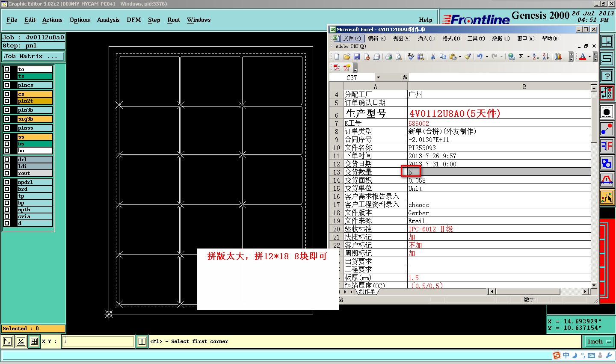Open the Undo history dropdown arrow
The height and width of the screenshot is (364, 616).
point(487,56)
